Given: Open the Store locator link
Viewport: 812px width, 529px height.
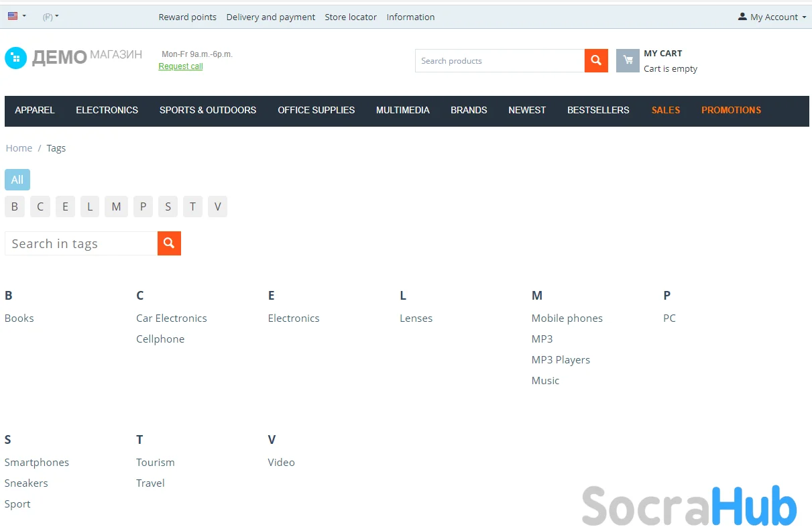Looking at the screenshot, I should click(x=351, y=17).
